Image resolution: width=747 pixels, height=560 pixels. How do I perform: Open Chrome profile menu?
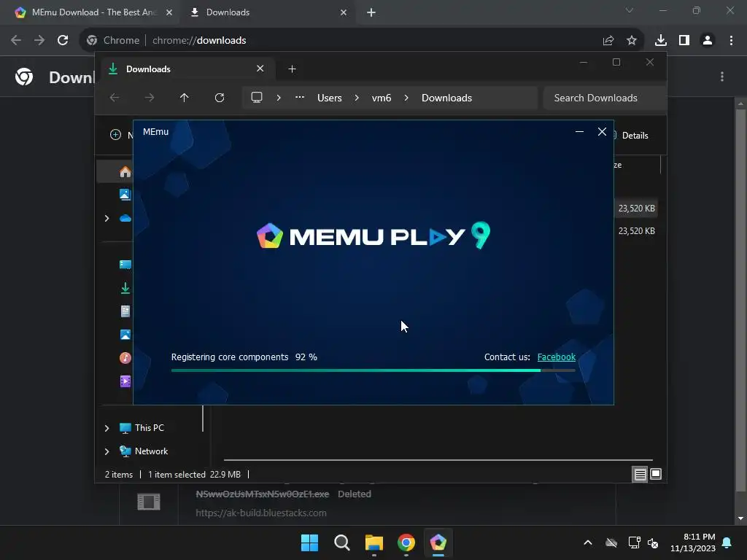click(x=708, y=41)
